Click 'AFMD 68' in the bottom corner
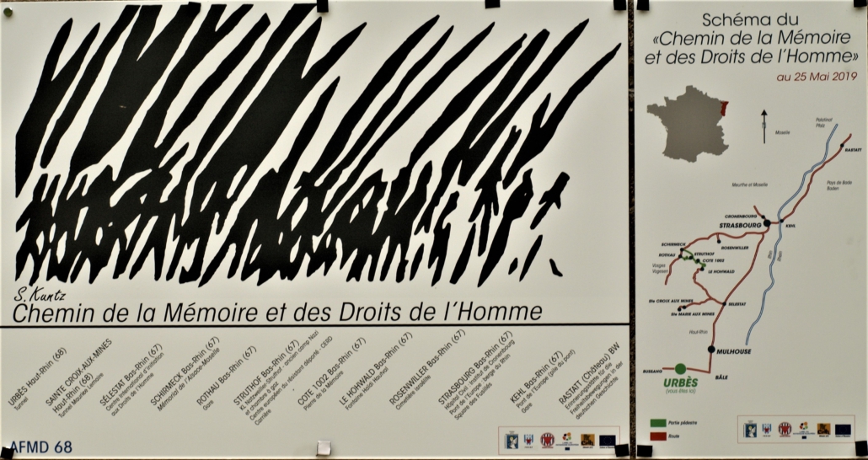This screenshot has width=868, height=460. tap(41, 447)
